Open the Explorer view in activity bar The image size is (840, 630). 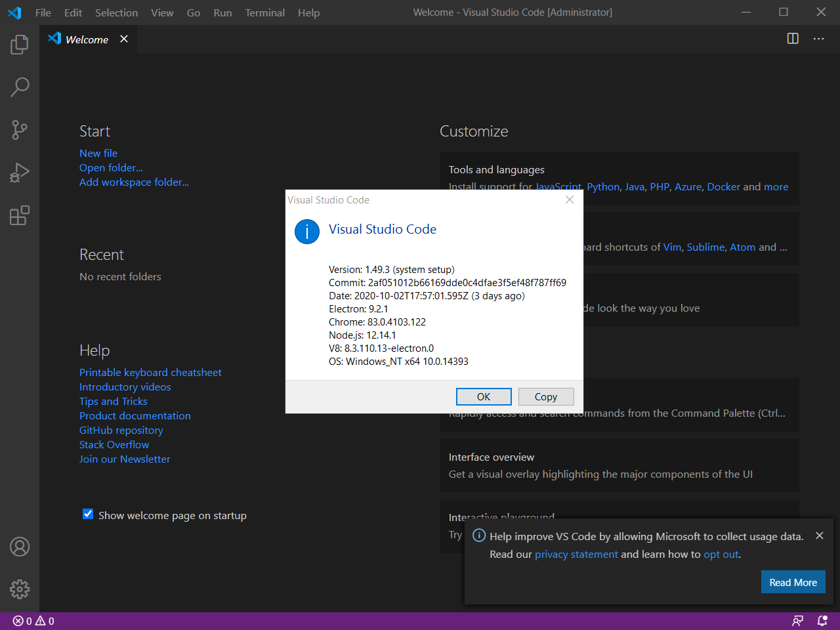coord(20,45)
